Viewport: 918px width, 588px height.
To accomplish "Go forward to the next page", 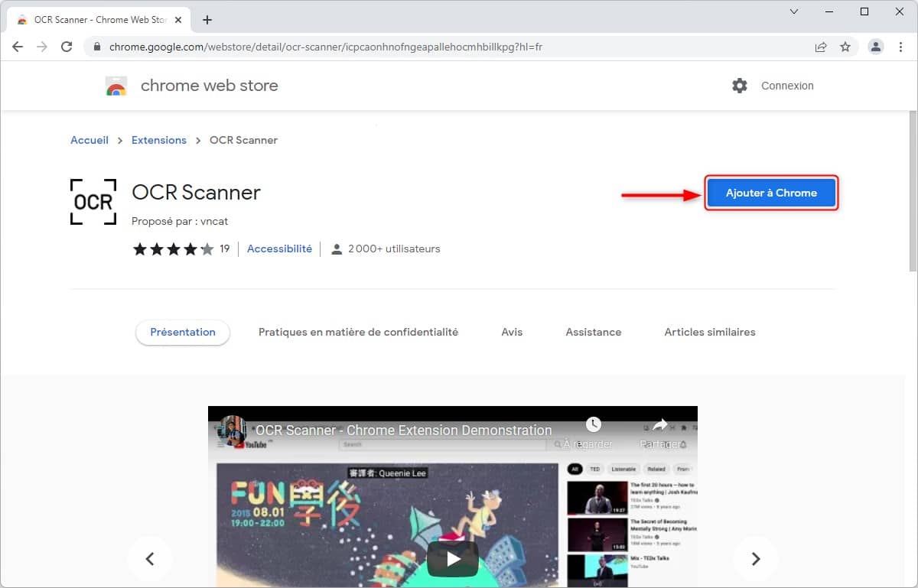I will [42, 47].
